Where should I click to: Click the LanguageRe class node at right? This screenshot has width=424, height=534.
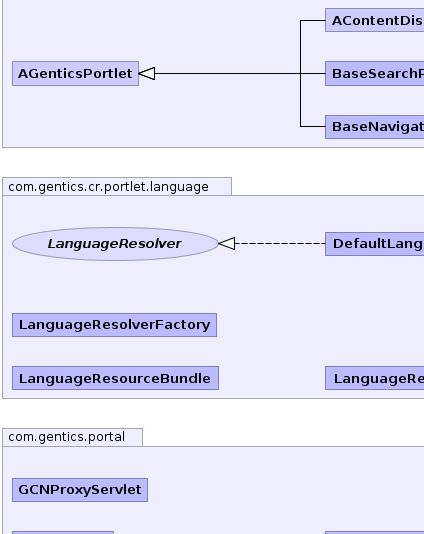[375, 378]
